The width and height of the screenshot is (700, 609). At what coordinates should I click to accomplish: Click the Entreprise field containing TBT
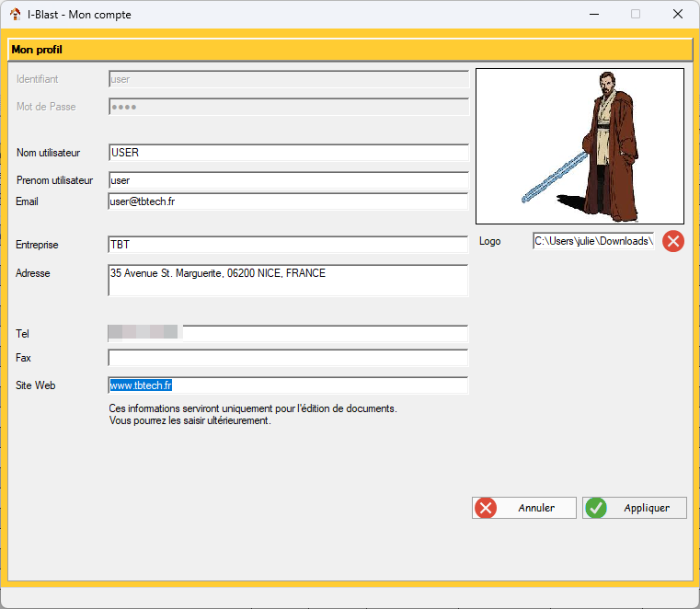288,245
